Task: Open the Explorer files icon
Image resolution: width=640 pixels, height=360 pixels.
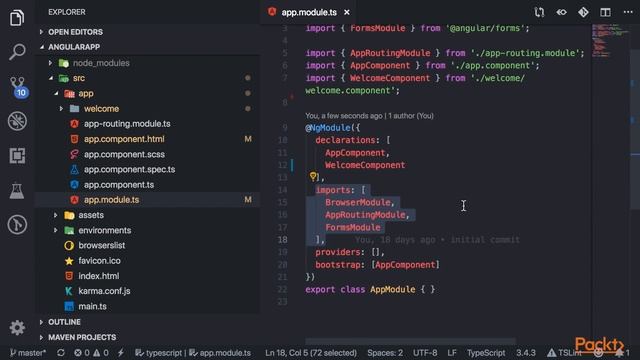Action: (17, 18)
